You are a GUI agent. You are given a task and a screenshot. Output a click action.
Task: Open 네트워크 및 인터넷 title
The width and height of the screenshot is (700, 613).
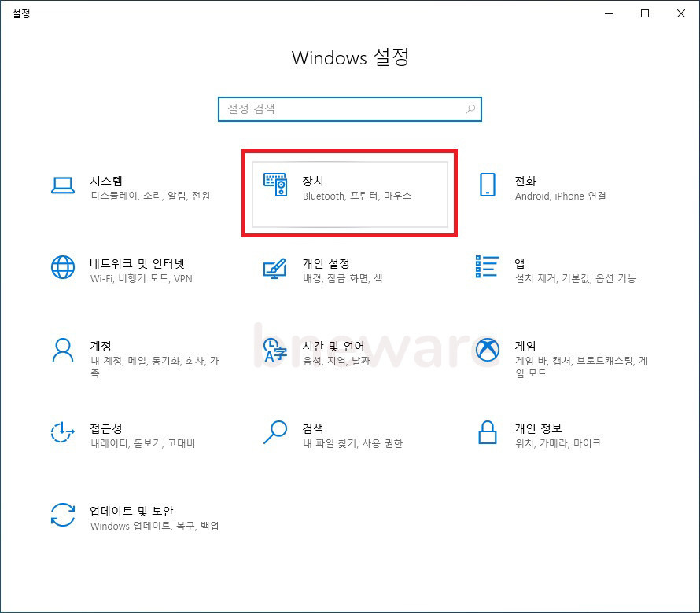(137, 263)
